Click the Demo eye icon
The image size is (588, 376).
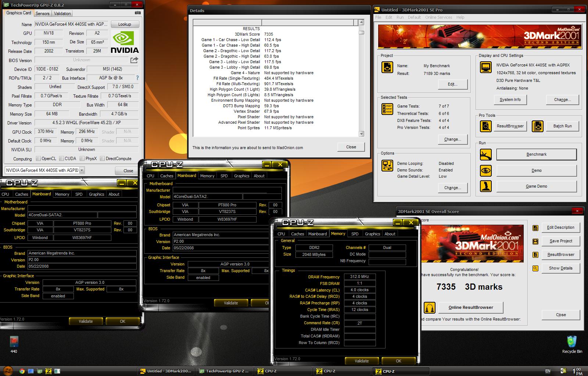(486, 170)
